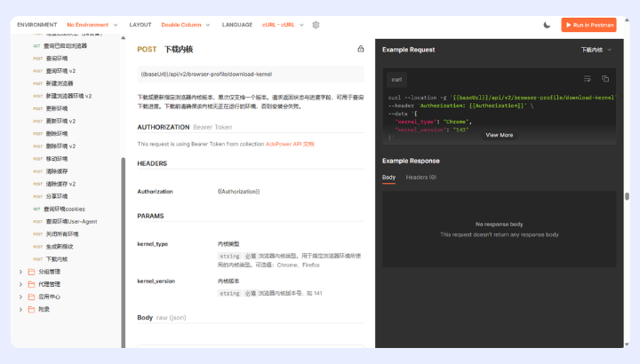Click the Body raw (json) heading
Image resolution: width=640 pixels, height=364 pixels.
(x=162, y=318)
